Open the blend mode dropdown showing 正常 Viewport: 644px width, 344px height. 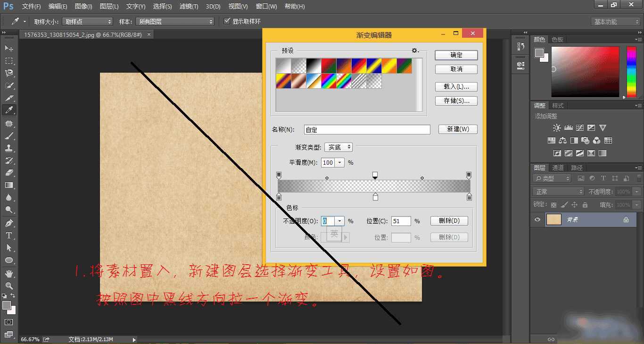(558, 191)
